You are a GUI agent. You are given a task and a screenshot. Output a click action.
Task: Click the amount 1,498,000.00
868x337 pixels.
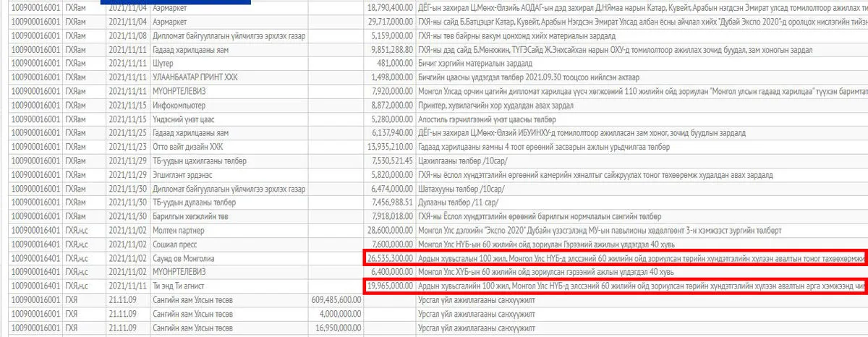pyautogui.click(x=393, y=77)
